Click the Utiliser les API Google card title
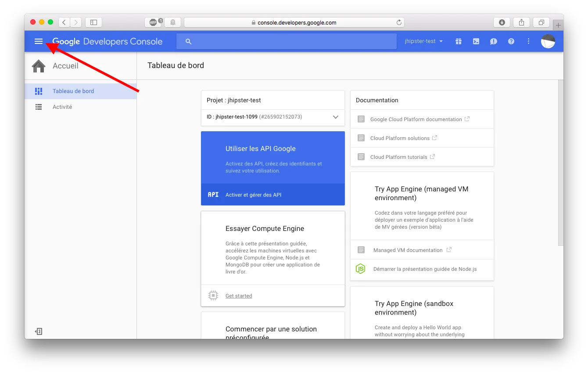 261,149
